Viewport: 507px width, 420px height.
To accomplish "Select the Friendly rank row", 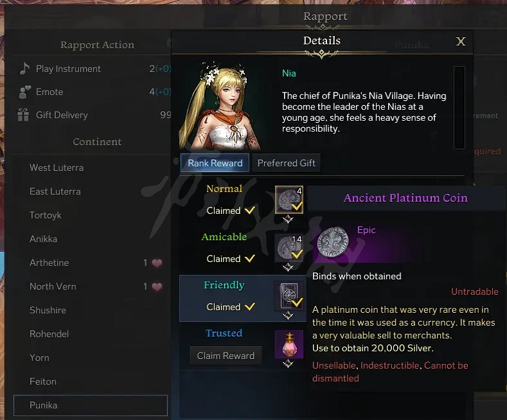I will click(242, 298).
